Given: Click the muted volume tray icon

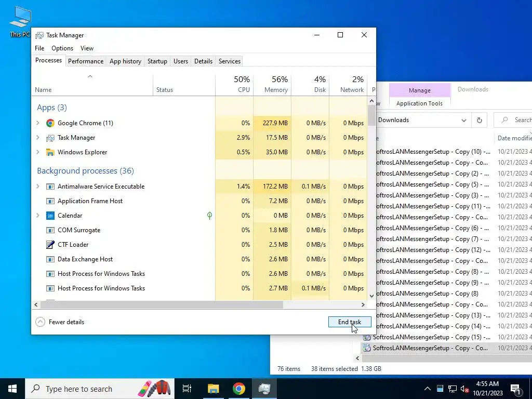Looking at the screenshot, I should click(465, 389).
